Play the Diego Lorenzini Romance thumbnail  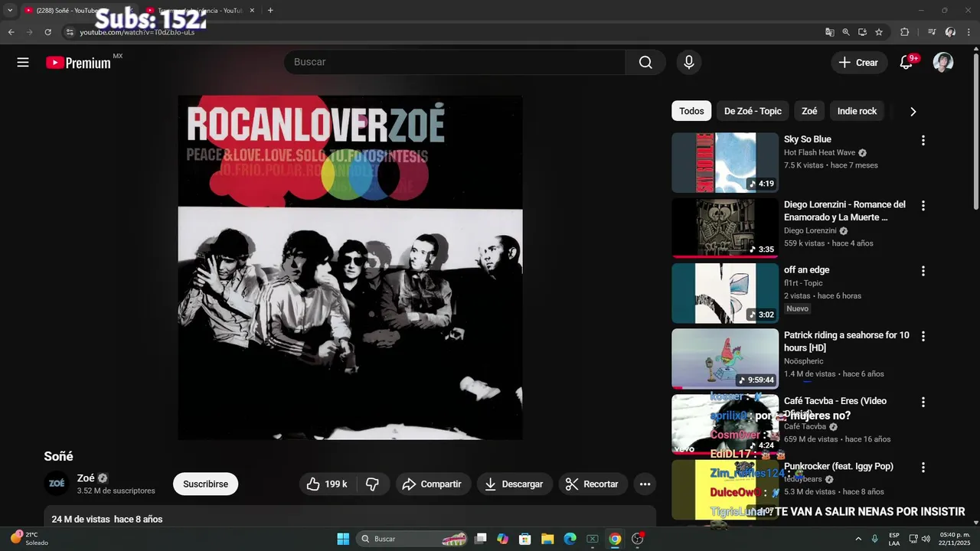click(x=725, y=228)
